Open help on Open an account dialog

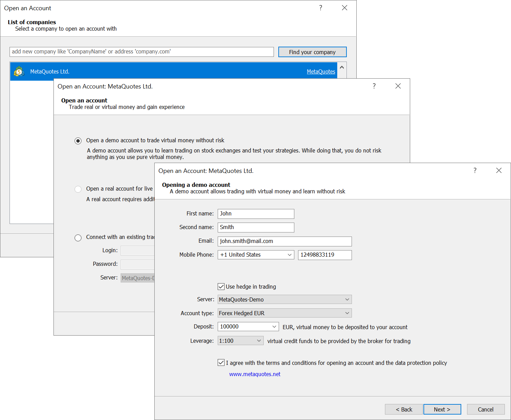click(374, 86)
